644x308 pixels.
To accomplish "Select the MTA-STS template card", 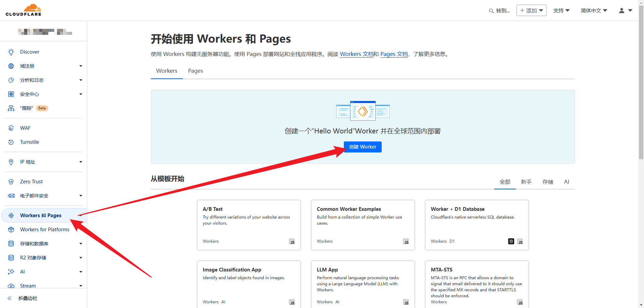I will [x=477, y=284].
